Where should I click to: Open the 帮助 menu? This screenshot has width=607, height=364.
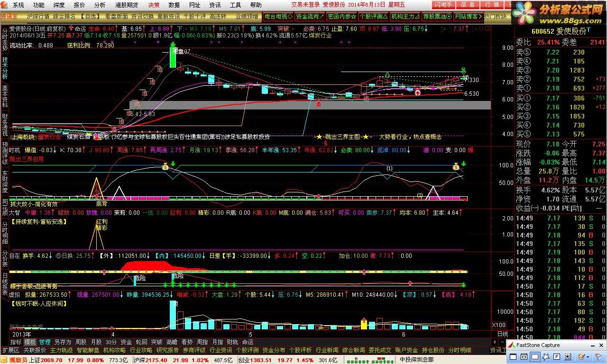pyautogui.click(x=256, y=5)
